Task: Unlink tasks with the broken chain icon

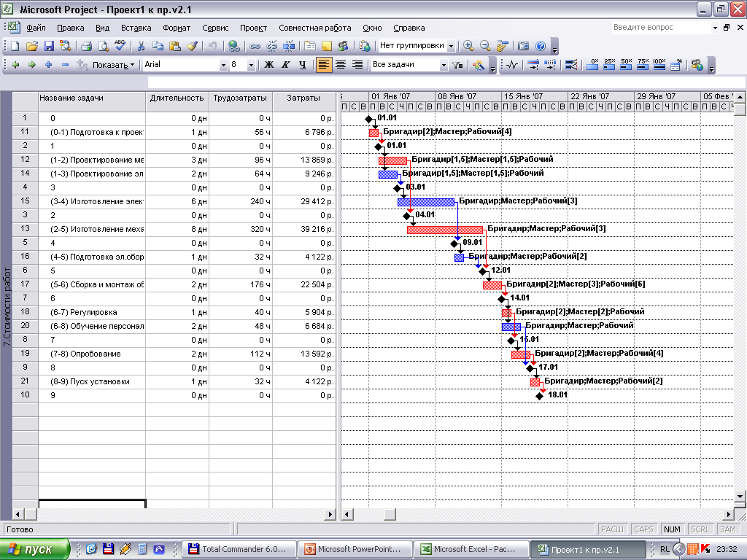Action: click(271, 46)
